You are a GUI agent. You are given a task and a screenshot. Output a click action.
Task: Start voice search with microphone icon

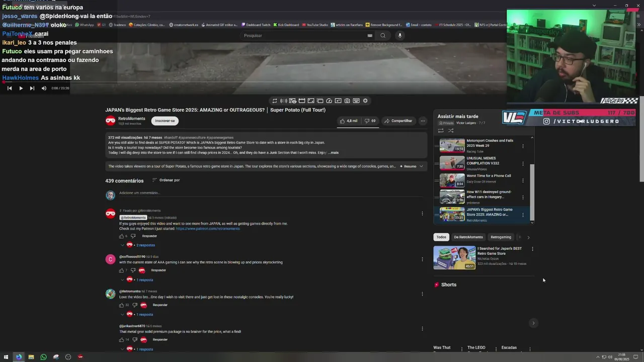click(400, 36)
